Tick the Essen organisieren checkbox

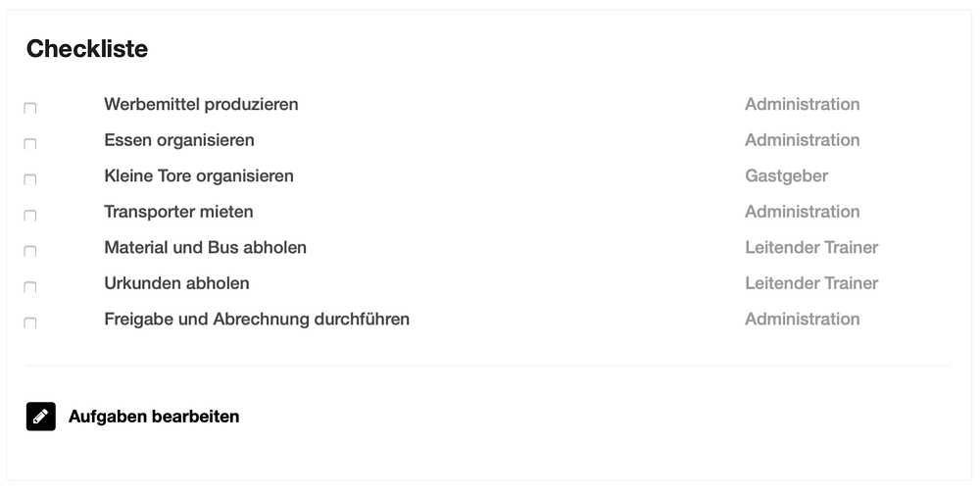[30, 144]
